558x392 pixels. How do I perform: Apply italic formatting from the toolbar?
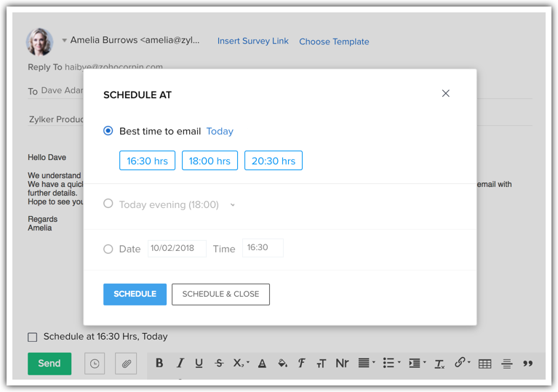pos(180,363)
